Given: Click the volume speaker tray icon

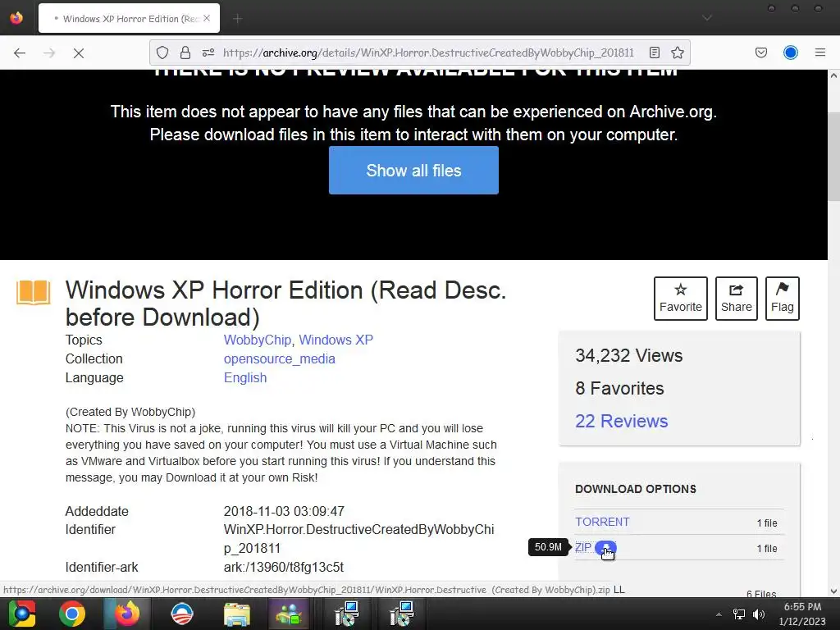Looking at the screenshot, I should (759, 614).
